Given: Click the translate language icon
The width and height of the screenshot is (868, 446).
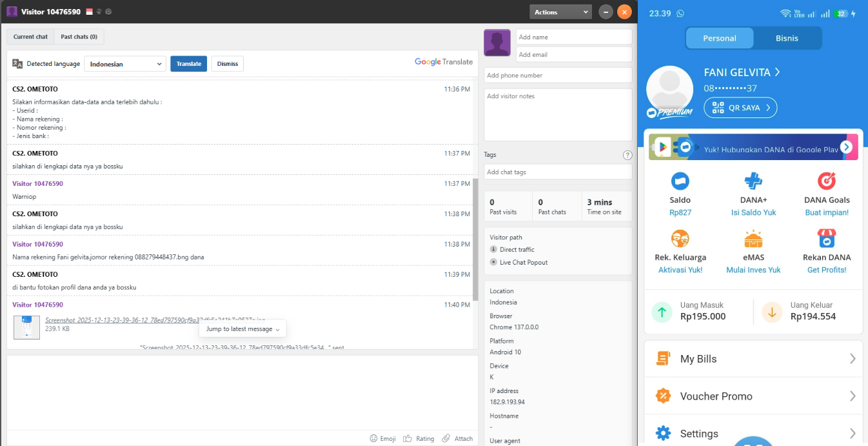Looking at the screenshot, I should (17, 63).
